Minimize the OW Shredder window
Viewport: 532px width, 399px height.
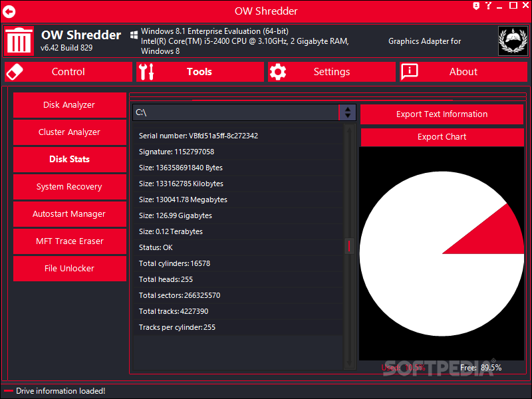(x=499, y=6)
